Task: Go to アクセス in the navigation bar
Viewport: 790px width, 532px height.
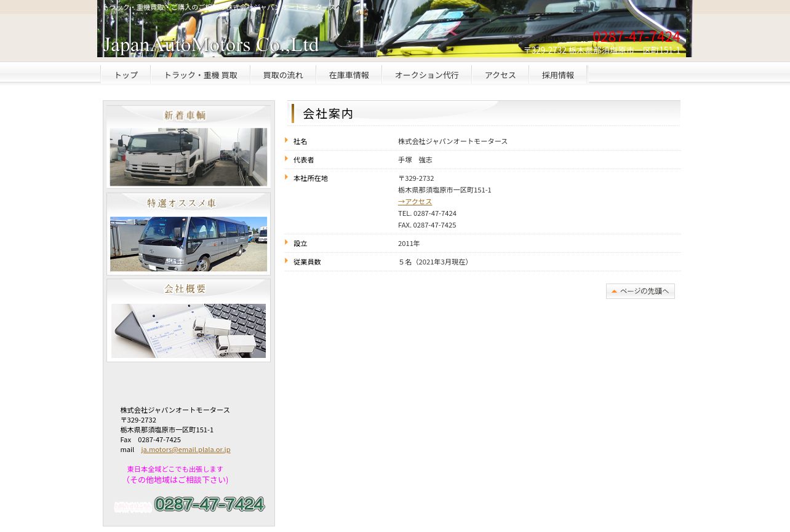Action: 500,75
